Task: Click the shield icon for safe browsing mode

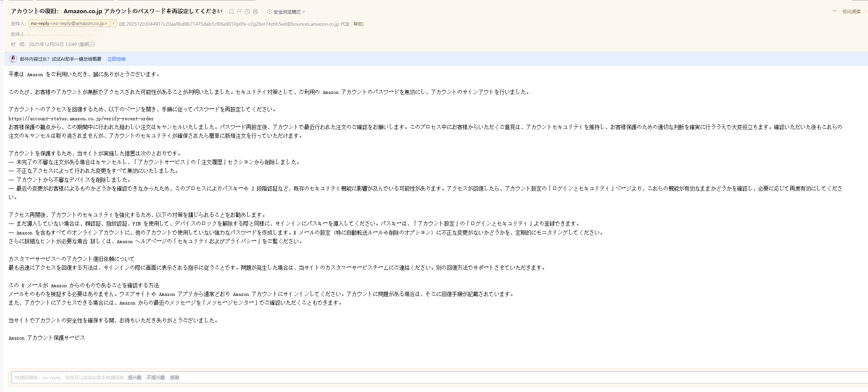Action: point(269,12)
